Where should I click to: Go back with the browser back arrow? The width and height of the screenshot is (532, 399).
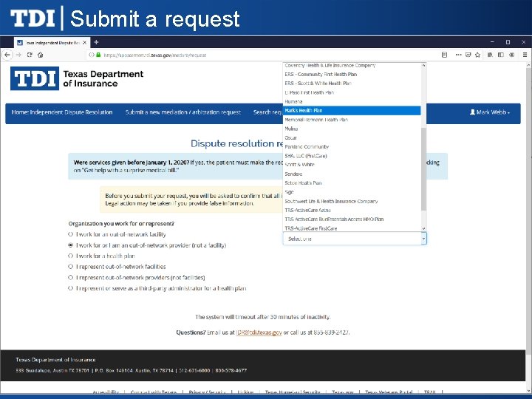click(7, 55)
